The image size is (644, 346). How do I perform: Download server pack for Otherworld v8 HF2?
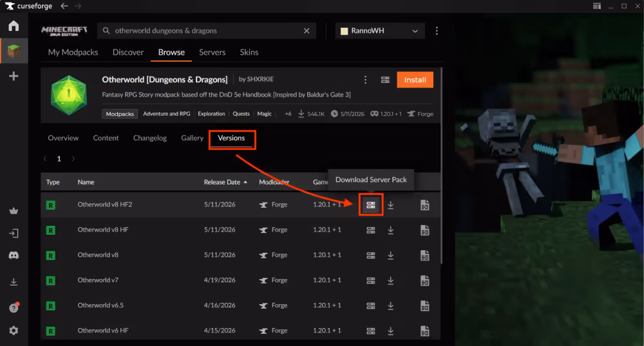coord(370,205)
